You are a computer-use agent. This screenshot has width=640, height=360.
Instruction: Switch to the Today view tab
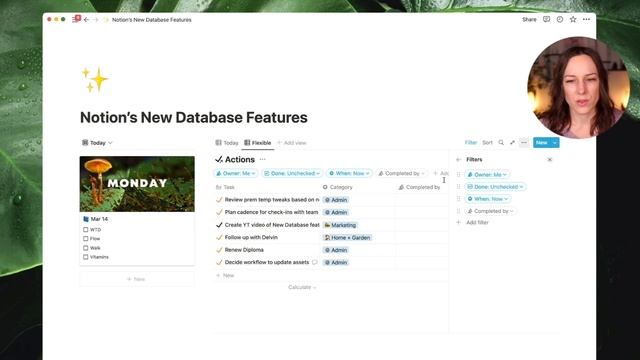point(227,143)
